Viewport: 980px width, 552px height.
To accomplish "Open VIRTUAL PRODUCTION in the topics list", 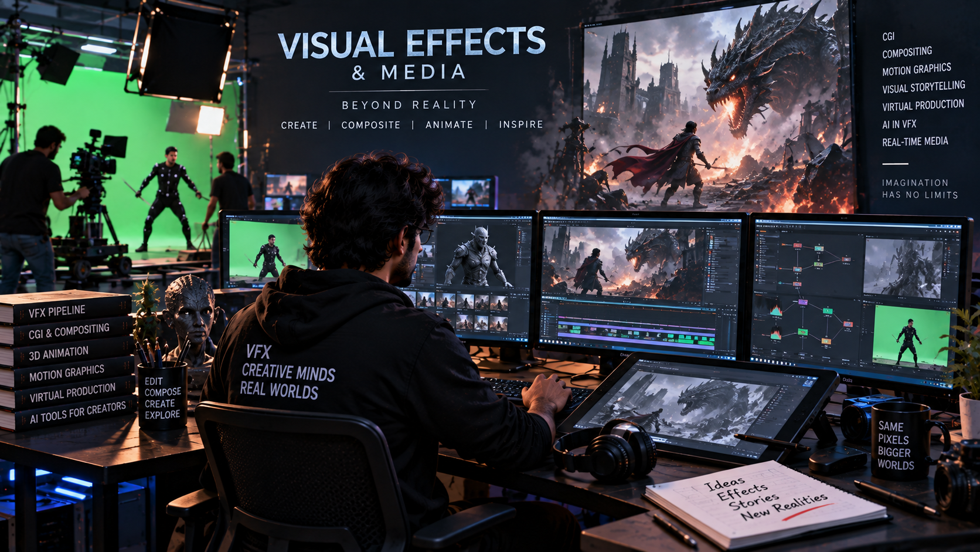I will click(x=923, y=105).
